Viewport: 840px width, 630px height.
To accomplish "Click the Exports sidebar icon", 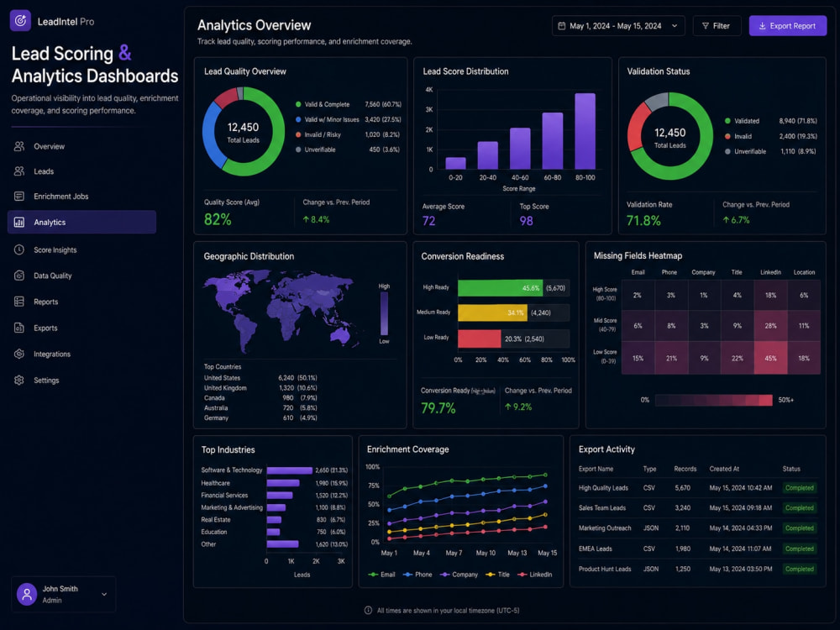I will pyautogui.click(x=19, y=328).
